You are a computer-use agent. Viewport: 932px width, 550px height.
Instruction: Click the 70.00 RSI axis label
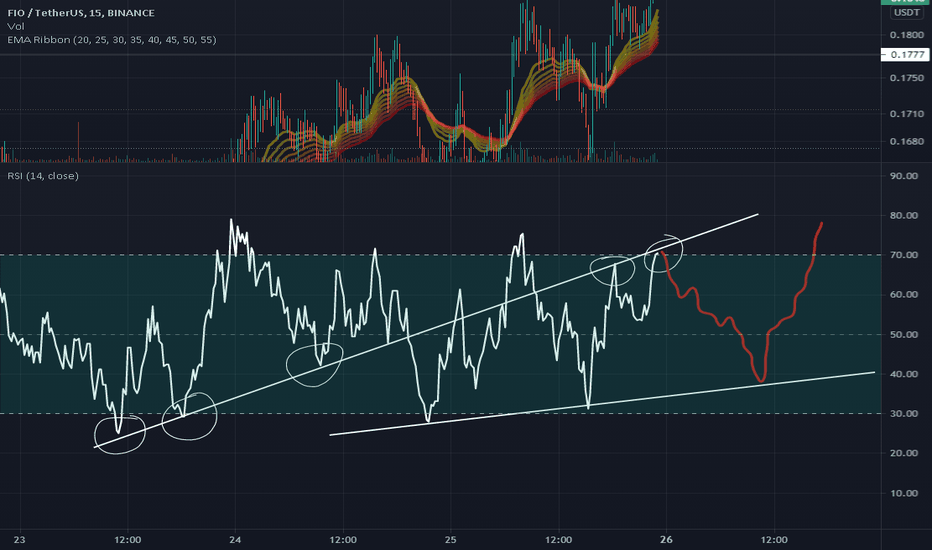904,255
